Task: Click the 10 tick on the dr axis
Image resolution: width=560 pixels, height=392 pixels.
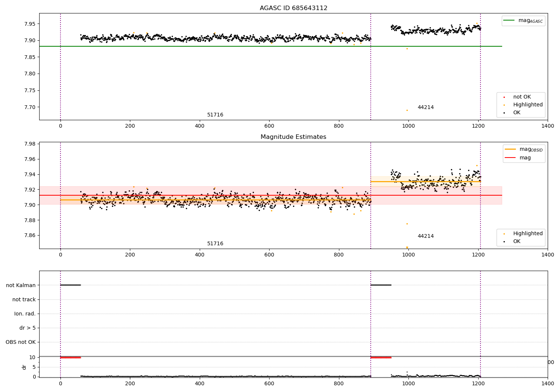Action: [32, 357]
